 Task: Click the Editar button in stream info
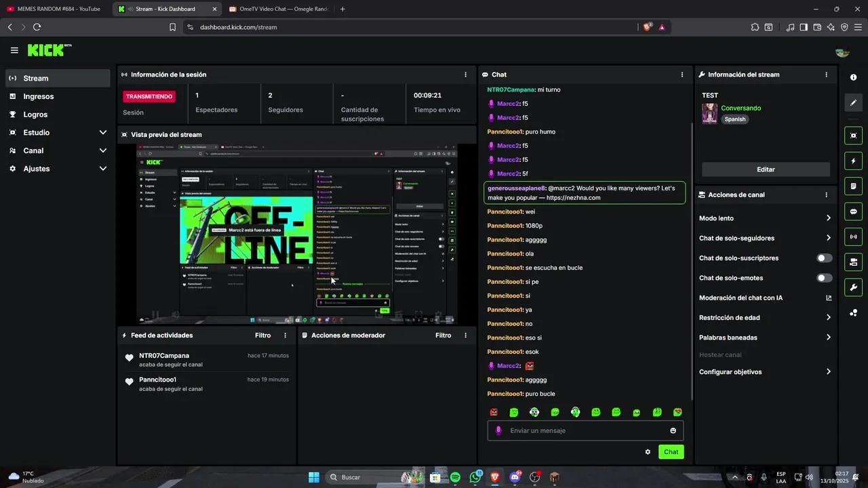coord(766,169)
